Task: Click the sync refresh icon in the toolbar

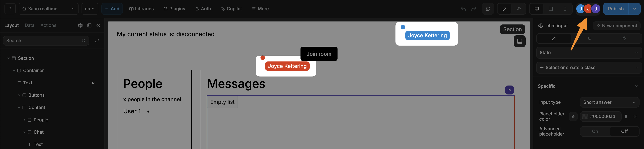Action: click(x=488, y=9)
